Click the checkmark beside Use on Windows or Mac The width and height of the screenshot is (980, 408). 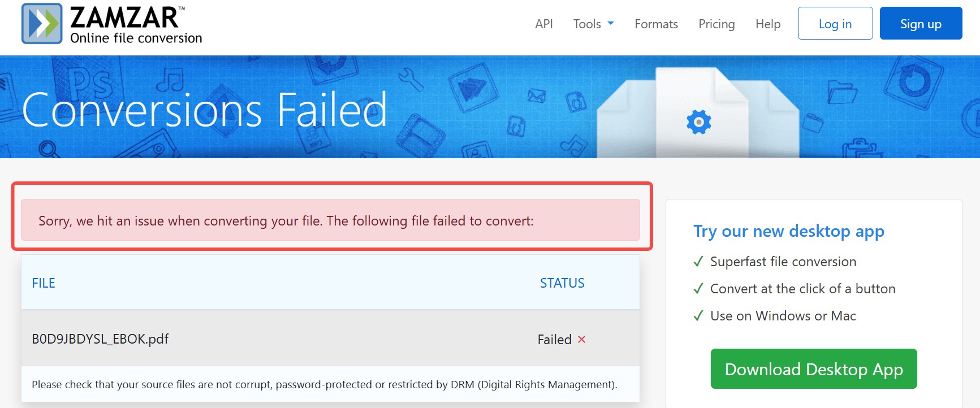pos(698,316)
